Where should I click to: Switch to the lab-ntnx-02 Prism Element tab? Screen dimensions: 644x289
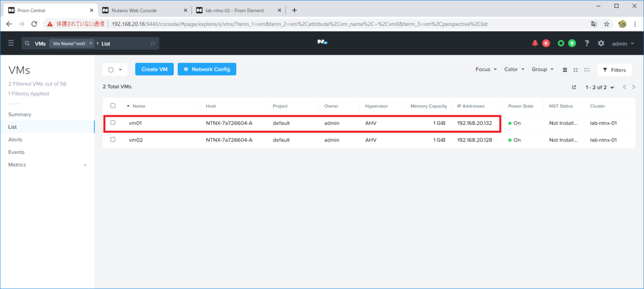tap(239, 10)
